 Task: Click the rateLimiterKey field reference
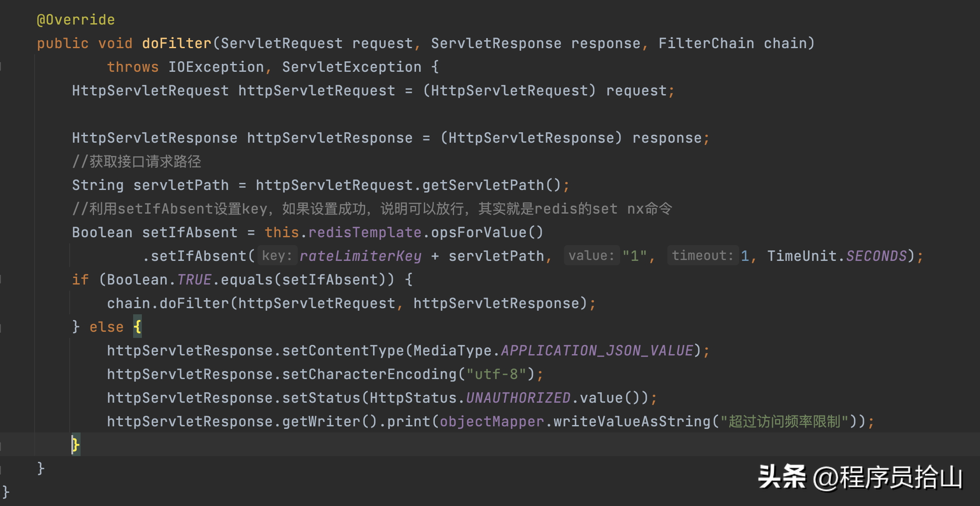coord(360,256)
